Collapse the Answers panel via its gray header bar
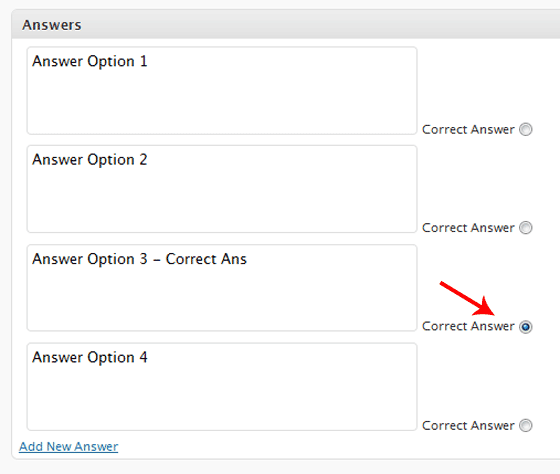The width and height of the screenshot is (560, 474). pos(286,24)
